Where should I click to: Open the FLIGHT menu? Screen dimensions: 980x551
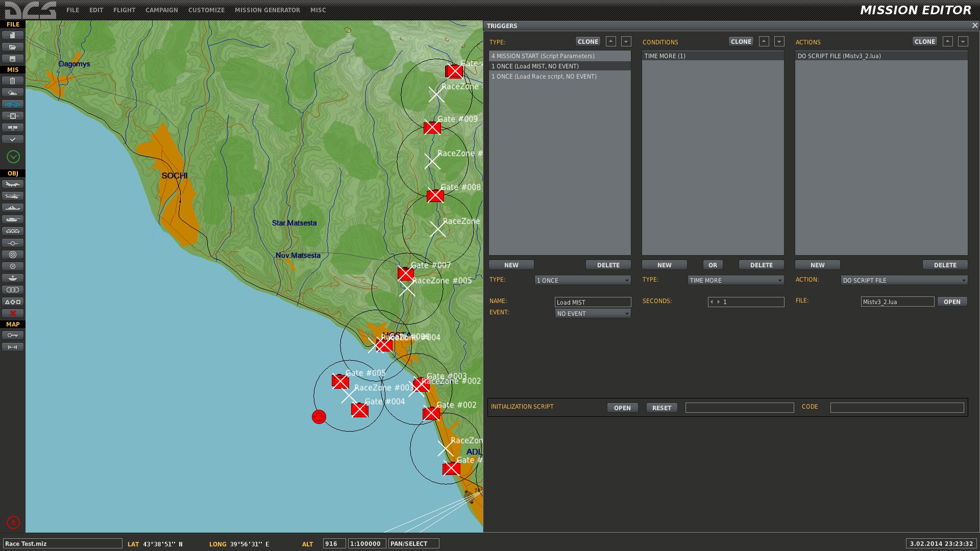point(125,10)
